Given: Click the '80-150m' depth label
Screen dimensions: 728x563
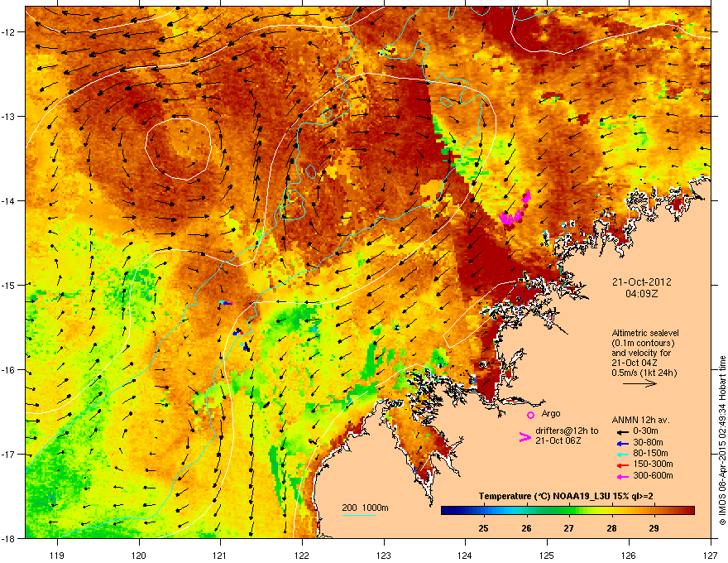Looking at the screenshot, I should coord(650,454).
